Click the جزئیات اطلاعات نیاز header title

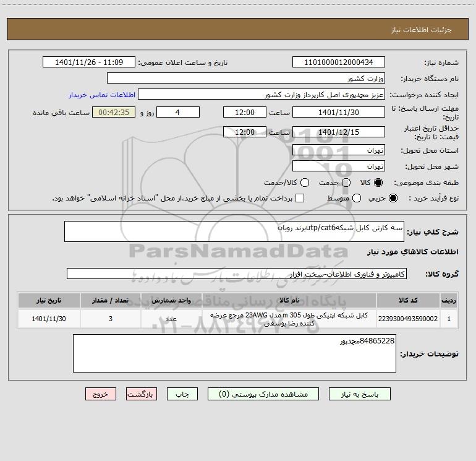[422, 30]
